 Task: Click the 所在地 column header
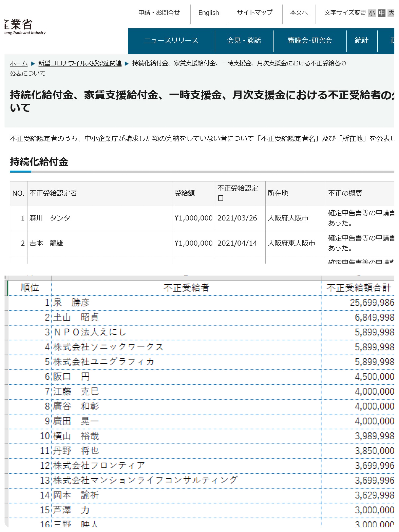[x=296, y=193]
